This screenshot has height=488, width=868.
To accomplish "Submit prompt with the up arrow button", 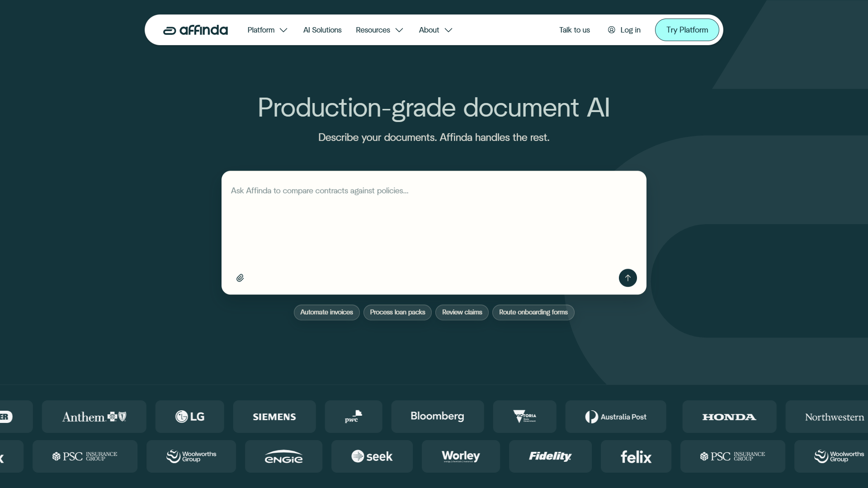I will pyautogui.click(x=627, y=278).
